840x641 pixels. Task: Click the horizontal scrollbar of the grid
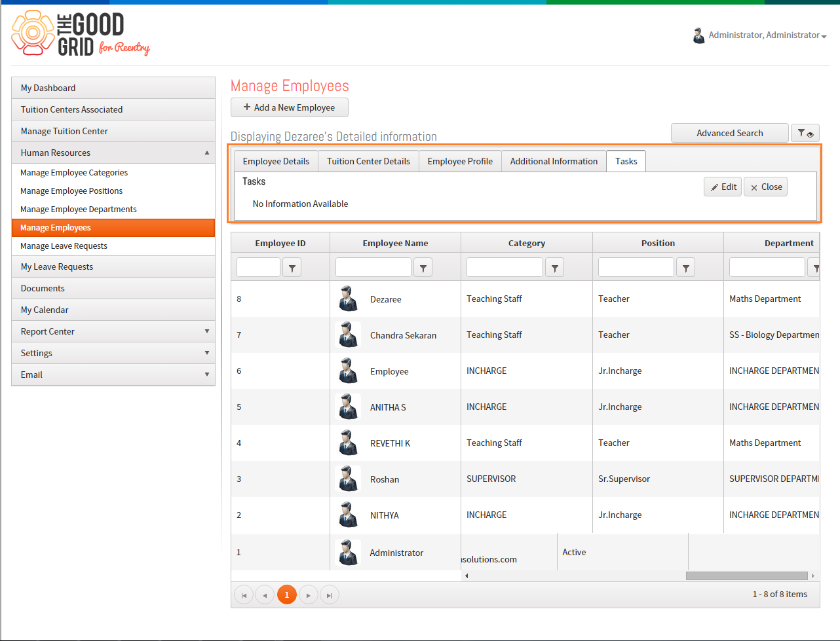pyautogui.click(x=746, y=576)
